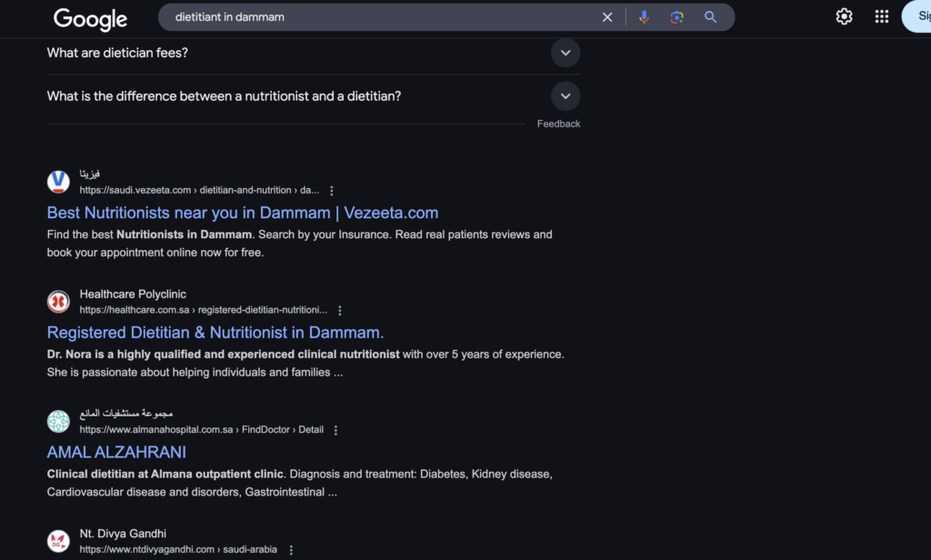931x560 pixels.
Task: Click the Arabic 'فيزيتا' site name
Action: pyautogui.click(x=90, y=174)
